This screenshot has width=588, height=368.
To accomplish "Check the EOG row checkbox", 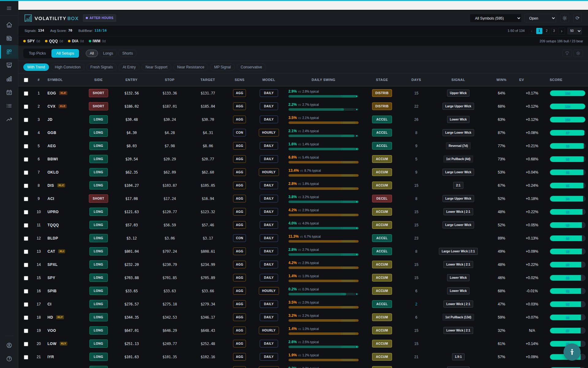I will 26,94.
